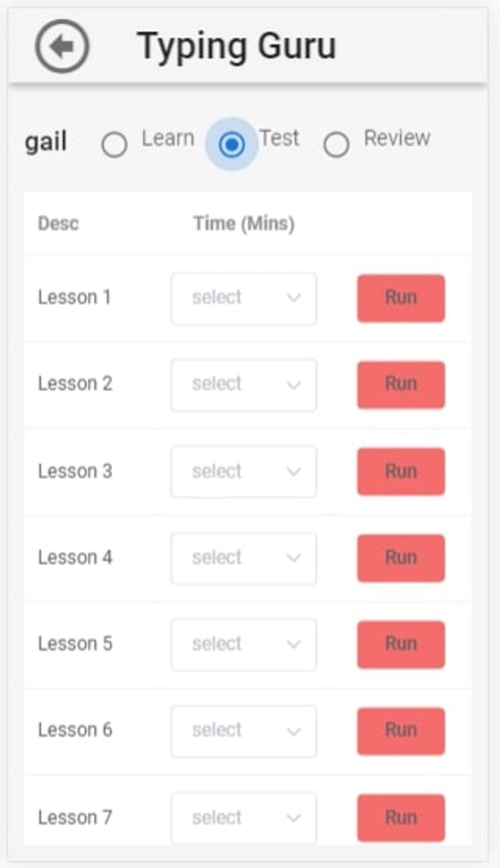Open the time dropdown for Lesson 1
The width and height of the screenshot is (503, 868).
click(x=243, y=297)
